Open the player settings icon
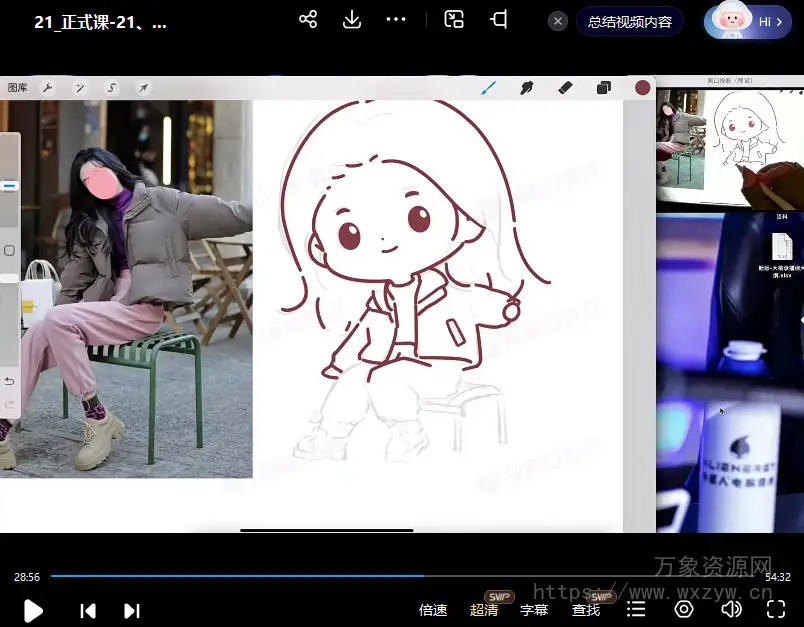Image resolution: width=804 pixels, height=627 pixels. pyautogui.click(x=684, y=610)
